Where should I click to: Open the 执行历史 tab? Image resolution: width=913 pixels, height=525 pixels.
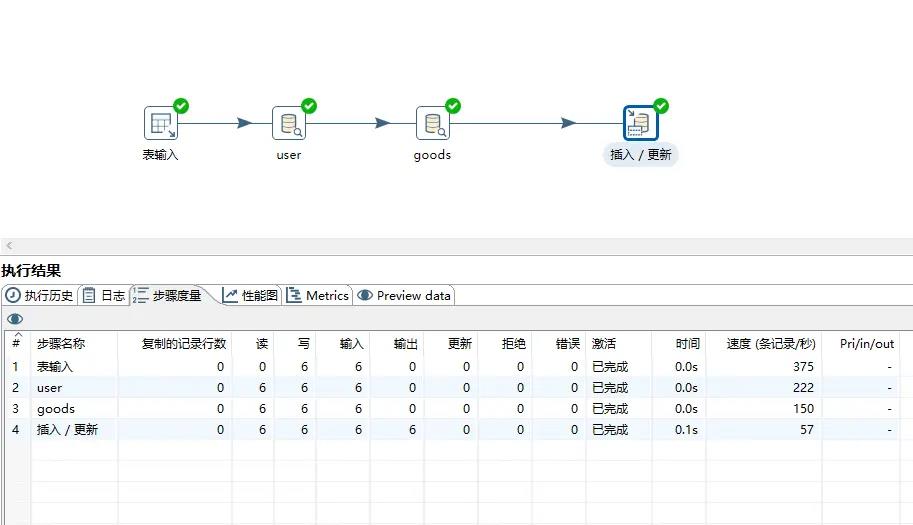(x=40, y=295)
